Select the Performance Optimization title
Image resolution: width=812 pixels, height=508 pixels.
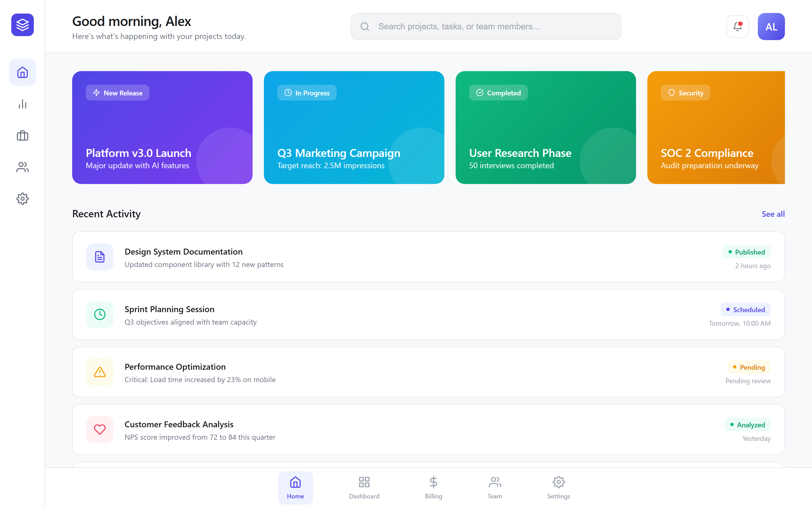click(175, 367)
